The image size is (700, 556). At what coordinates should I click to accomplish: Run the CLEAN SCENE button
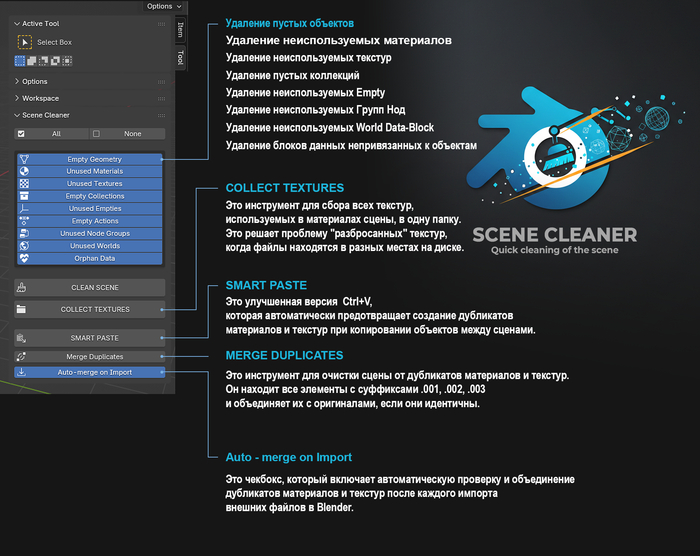(90, 288)
